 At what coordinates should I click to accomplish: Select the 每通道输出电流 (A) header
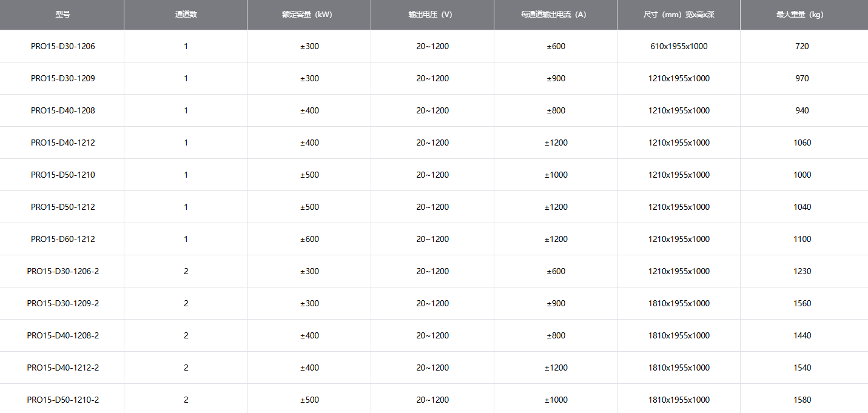coord(555,15)
